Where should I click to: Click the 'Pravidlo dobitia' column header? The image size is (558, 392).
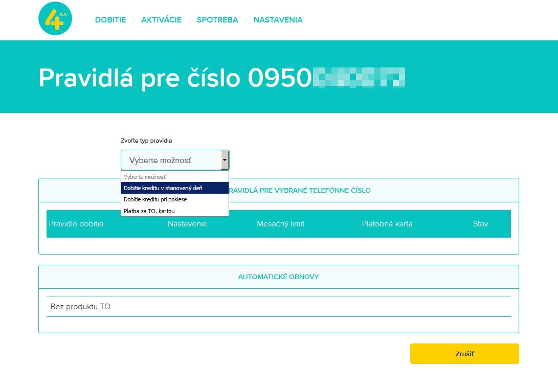(76, 224)
